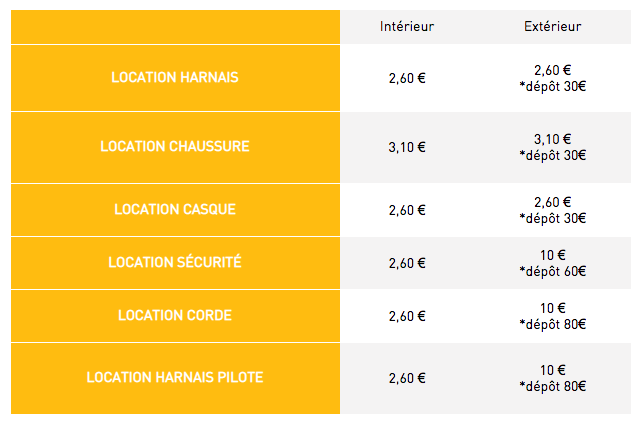The image size is (641, 425).
Task: Click the exterior price for LOCATION CASQUE
Action: pyautogui.click(x=553, y=210)
